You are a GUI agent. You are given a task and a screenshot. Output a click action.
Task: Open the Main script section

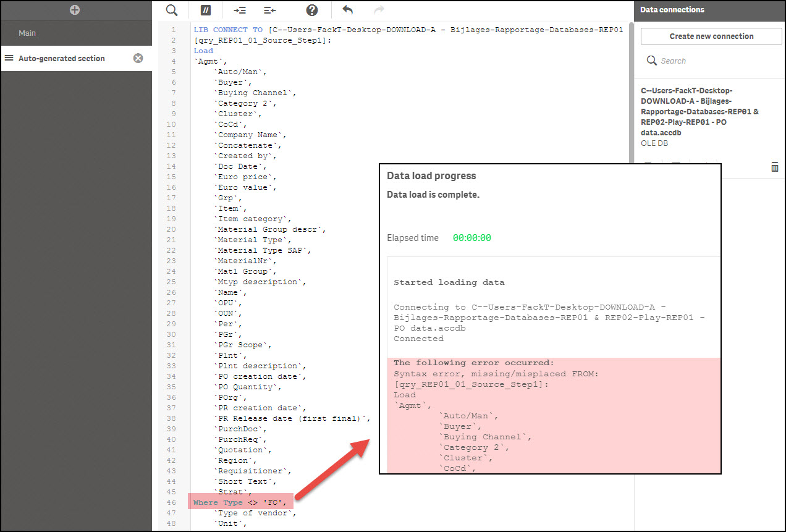(27, 33)
